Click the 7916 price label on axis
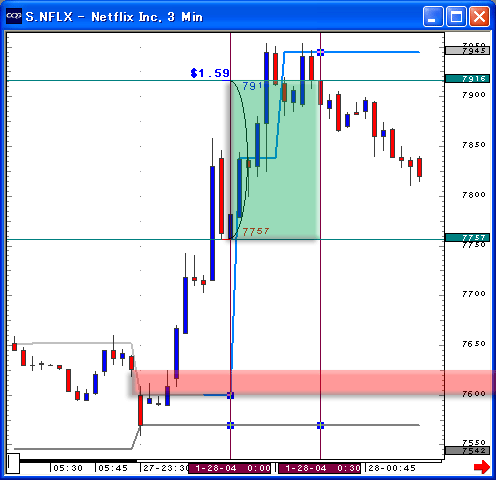Image resolution: width=496 pixels, height=480 pixels. (x=467, y=79)
